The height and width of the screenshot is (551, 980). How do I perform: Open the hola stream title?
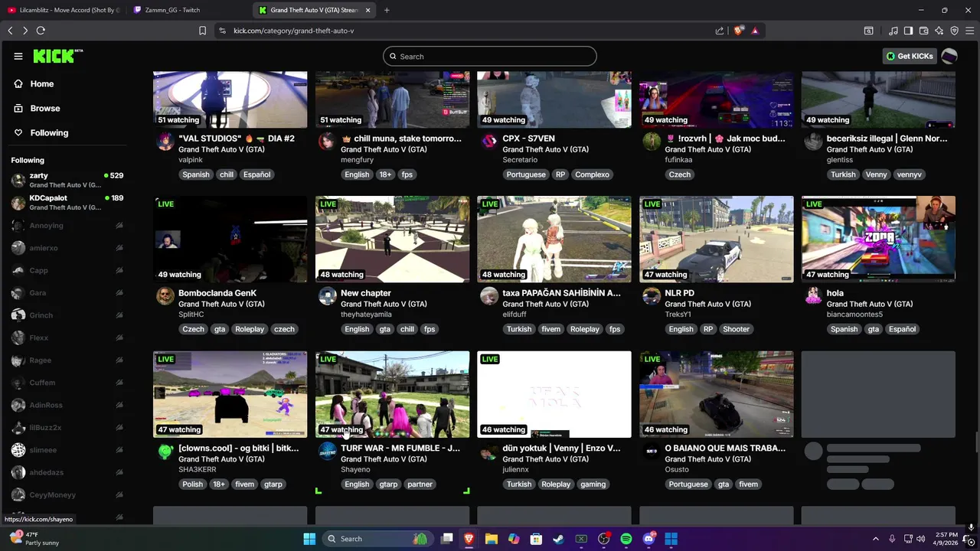pos(835,293)
